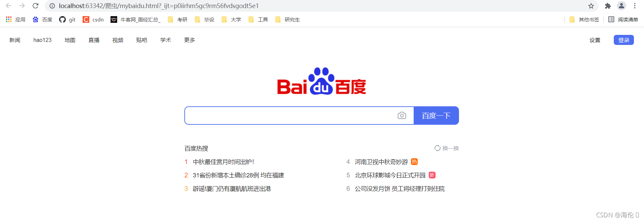Screen dimensions: 644x221
Task: Go to the 直播 nav link
Action: (x=94, y=40)
